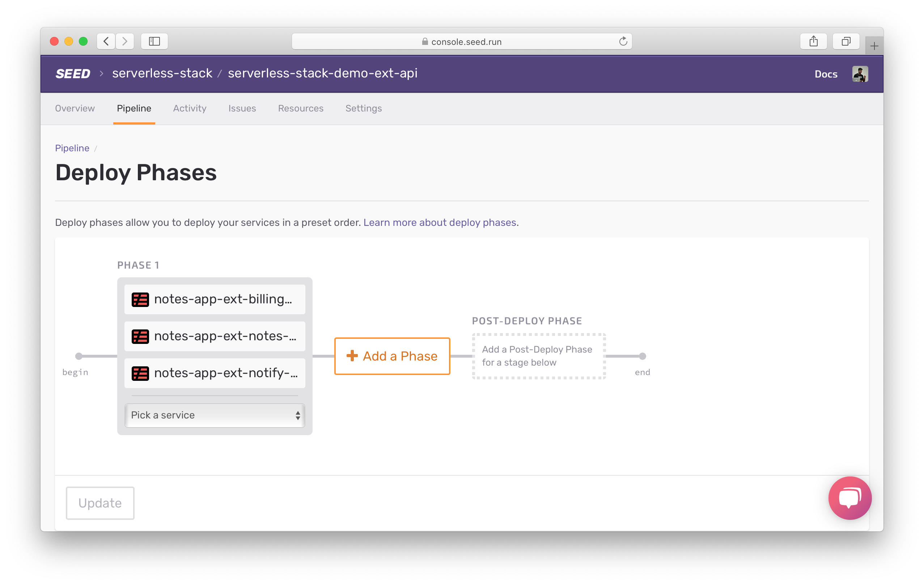Click the share/export icon in the browser toolbar
The height and width of the screenshot is (585, 924).
(813, 42)
